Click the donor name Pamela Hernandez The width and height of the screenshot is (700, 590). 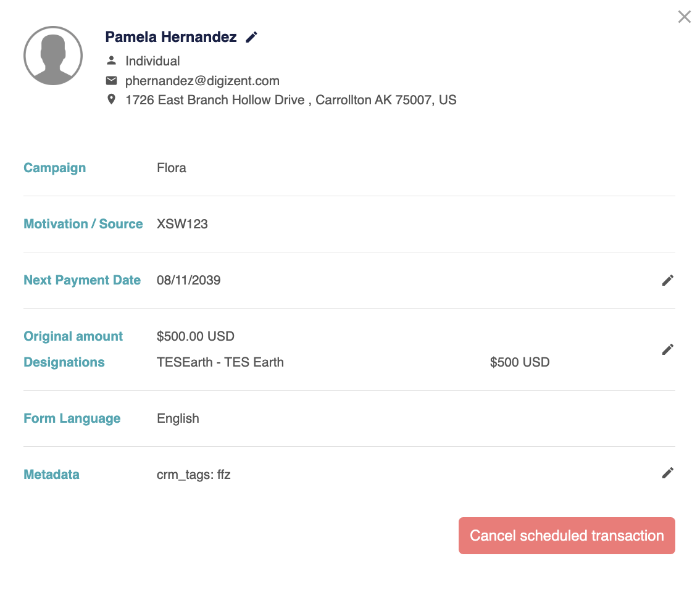pos(171,37)
